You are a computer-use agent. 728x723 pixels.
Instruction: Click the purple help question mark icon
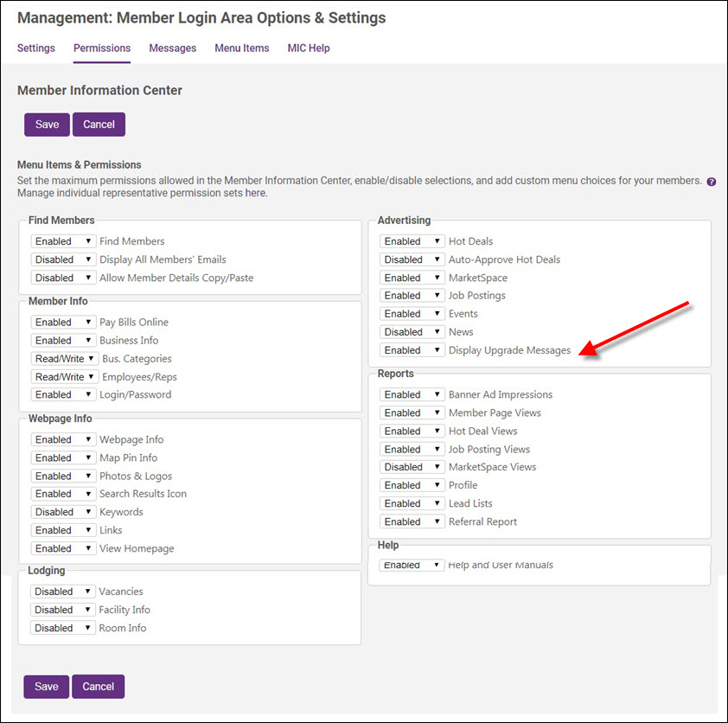click(x=712, y=182)
